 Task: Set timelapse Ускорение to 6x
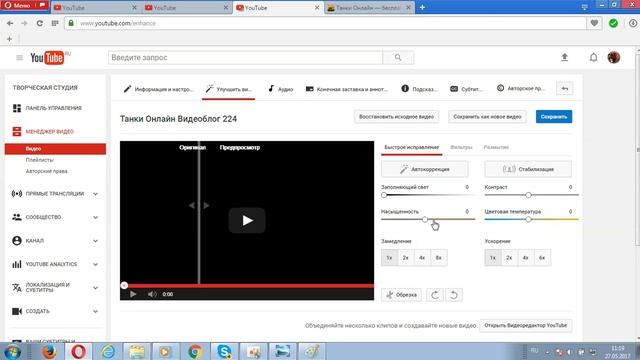542,258
